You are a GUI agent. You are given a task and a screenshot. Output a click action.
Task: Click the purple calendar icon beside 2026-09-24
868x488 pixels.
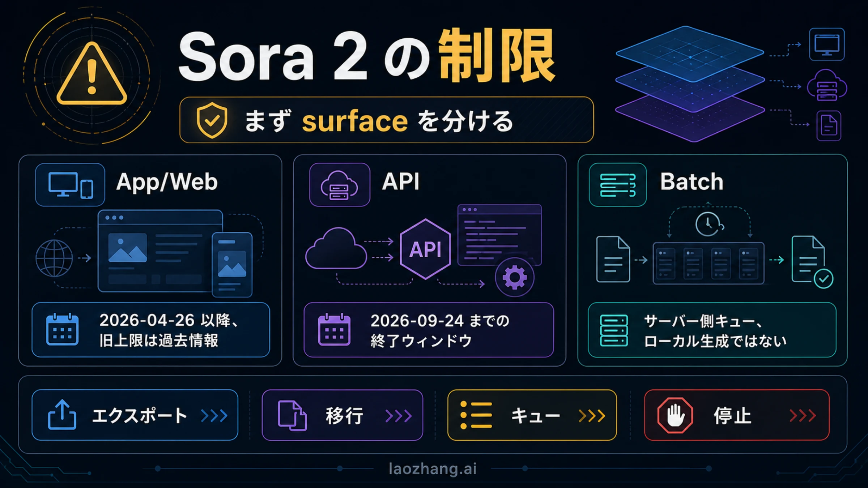click(x=334, y=330)
